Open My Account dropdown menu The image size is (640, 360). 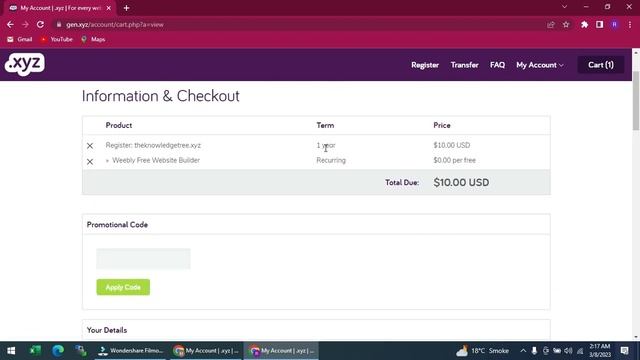[540, 65]
